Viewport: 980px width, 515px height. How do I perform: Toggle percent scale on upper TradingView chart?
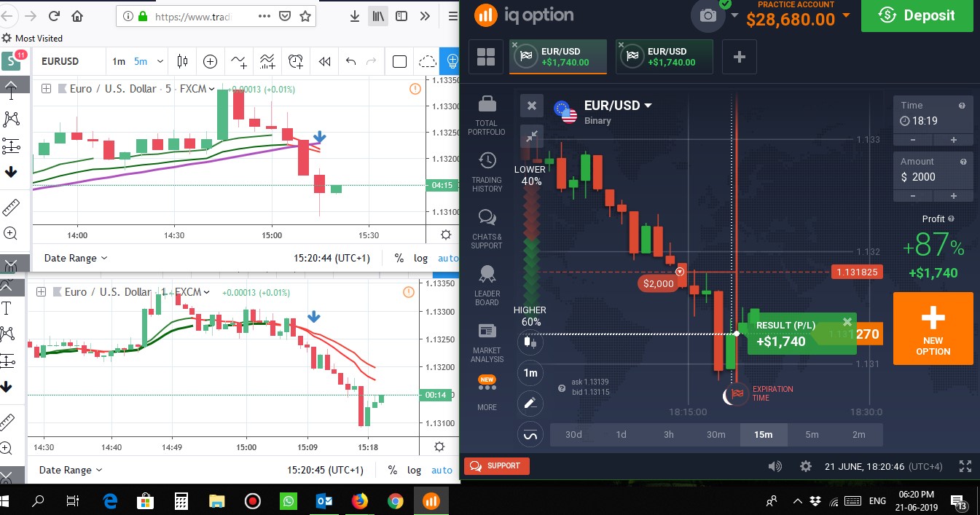tap(399, 258)
